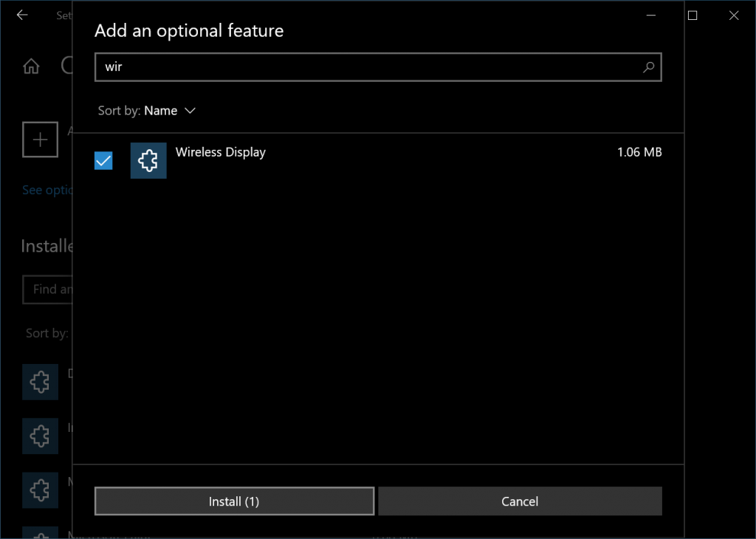Open Settings Home via house icon
This screenshot has width=756, height=539.
(31, 66)
